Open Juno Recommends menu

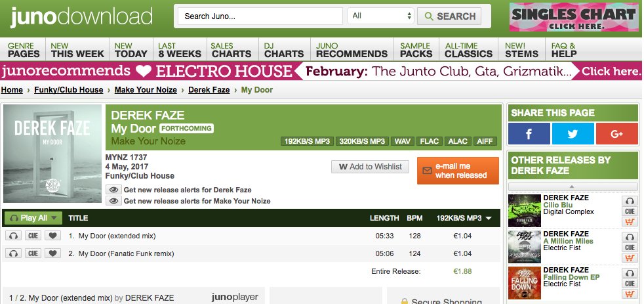pos(352,50)
